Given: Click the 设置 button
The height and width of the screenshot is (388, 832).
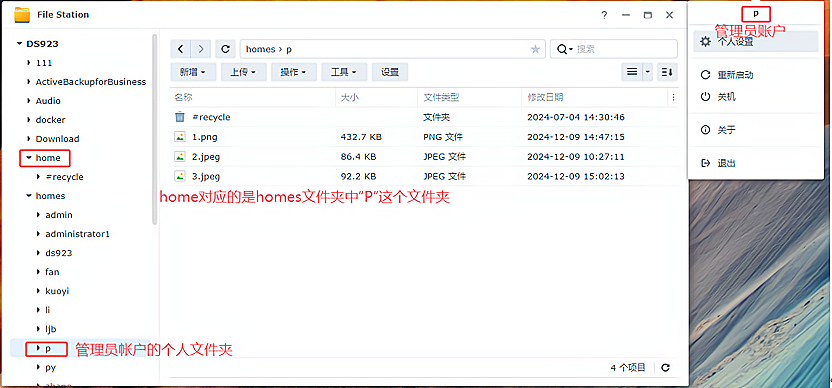Looking at the screenshot, I should (x=390, y=72).
